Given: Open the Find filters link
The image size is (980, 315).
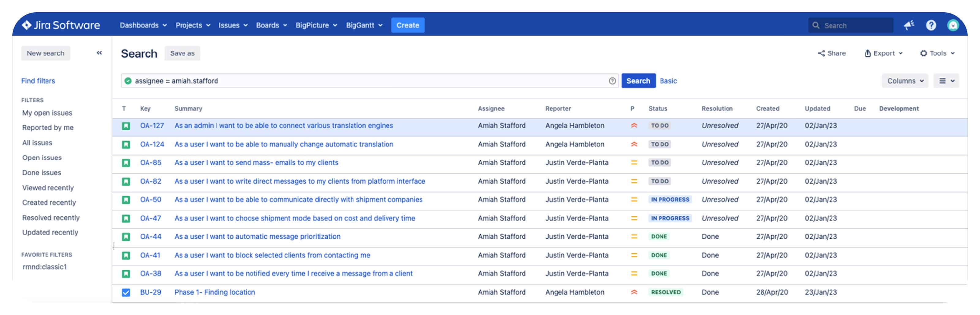Looking at the screenshot, I should click(x=38, y=81).
